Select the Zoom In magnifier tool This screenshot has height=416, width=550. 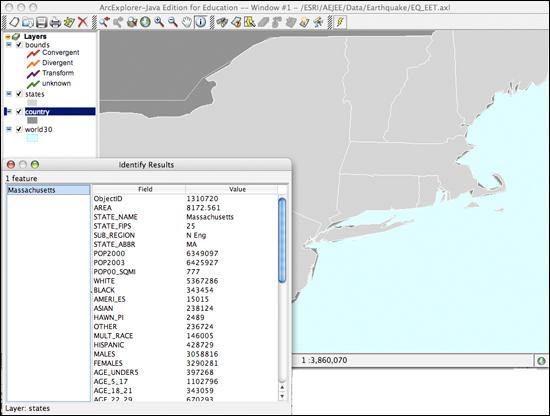[x=159, y=22]
